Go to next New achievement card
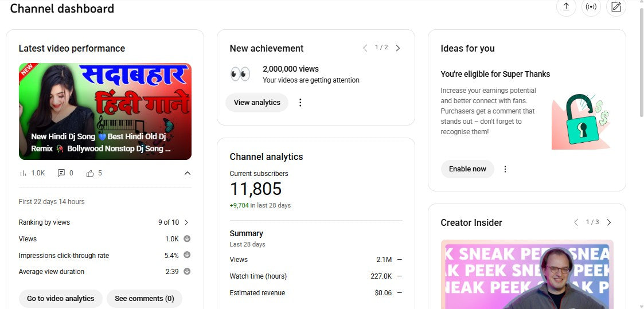 pyautogui.click(x=398, y=48)
